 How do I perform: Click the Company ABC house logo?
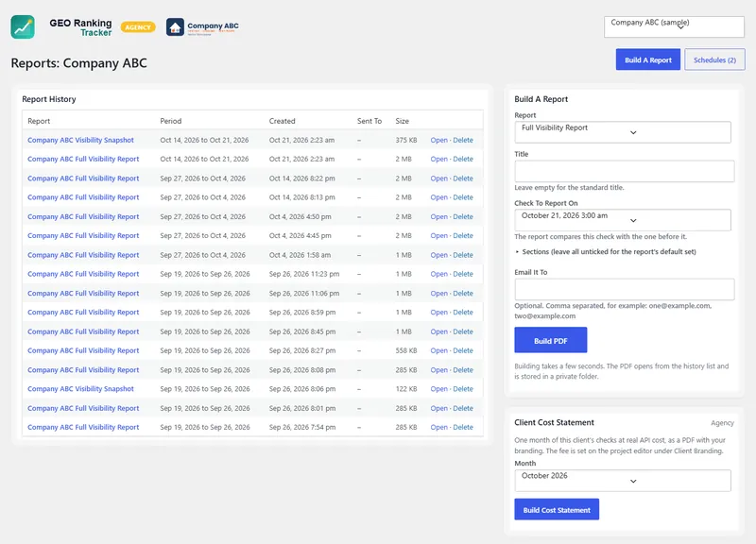175,27
